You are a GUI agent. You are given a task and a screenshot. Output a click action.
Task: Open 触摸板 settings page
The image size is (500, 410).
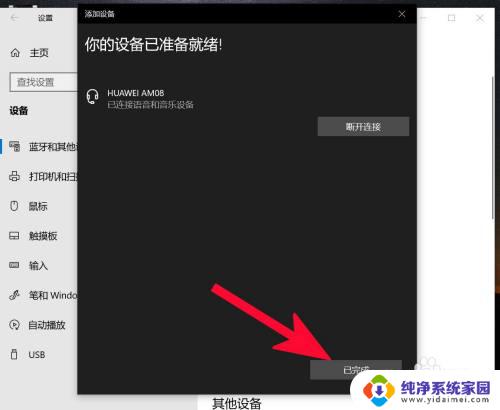coord(43,236)
